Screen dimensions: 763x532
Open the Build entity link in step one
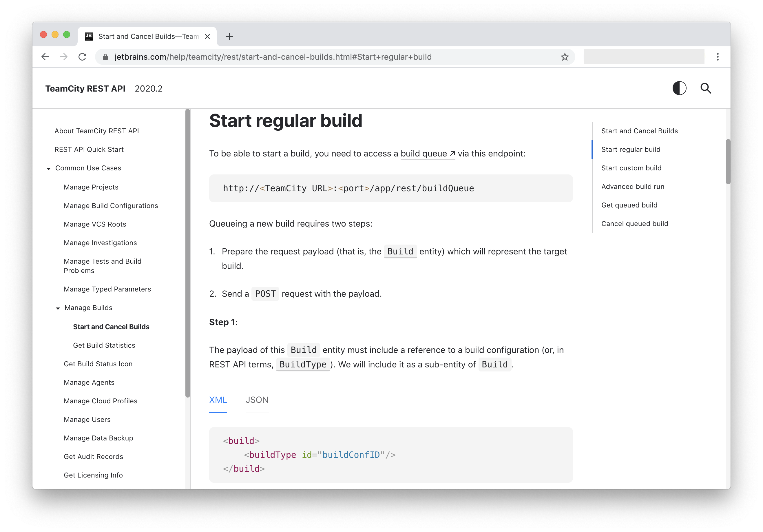tap(400, 252)
